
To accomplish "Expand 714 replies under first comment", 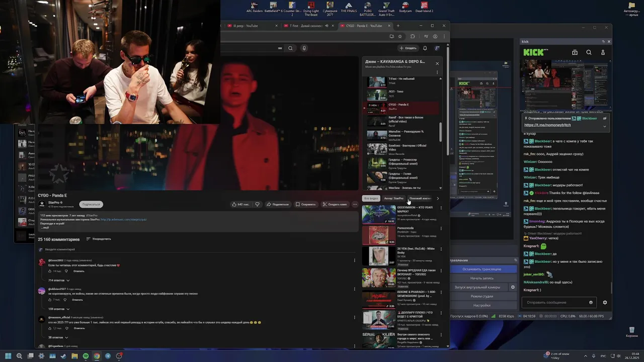I will tap(59, 280).
